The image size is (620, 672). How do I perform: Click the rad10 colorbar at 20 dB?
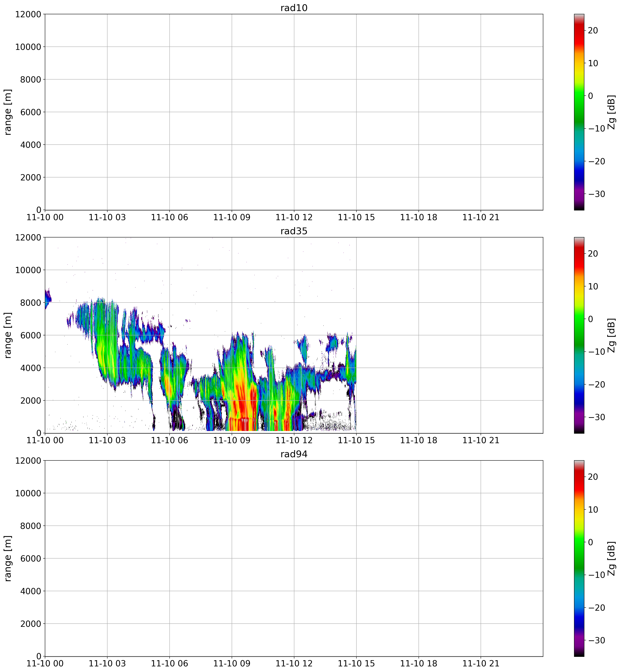coord(579,31)
